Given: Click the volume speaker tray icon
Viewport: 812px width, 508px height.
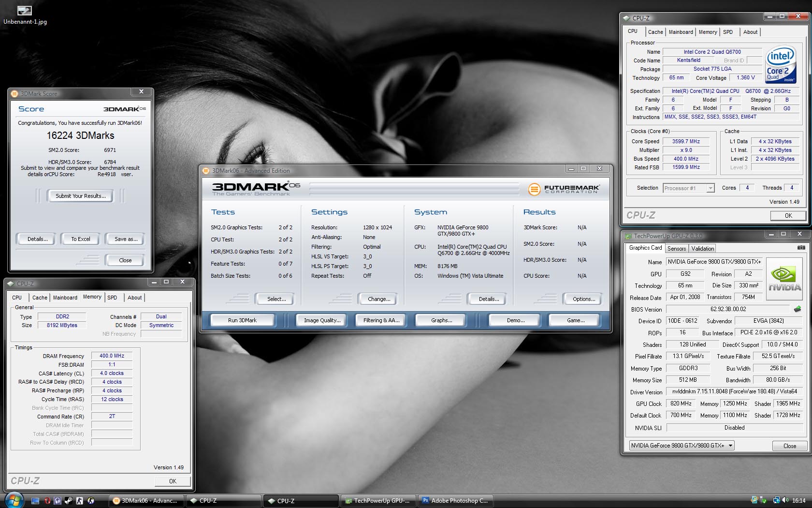Looking at the screenshot, I should [785, 500].
